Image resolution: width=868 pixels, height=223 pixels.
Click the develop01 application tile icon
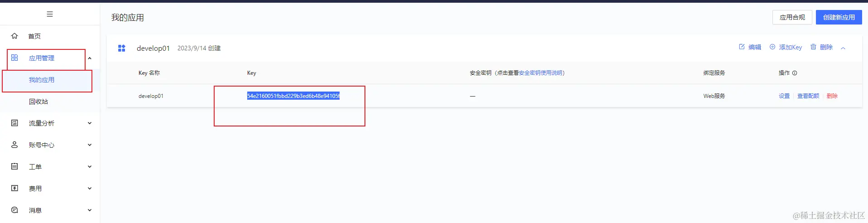coord(121,48)
